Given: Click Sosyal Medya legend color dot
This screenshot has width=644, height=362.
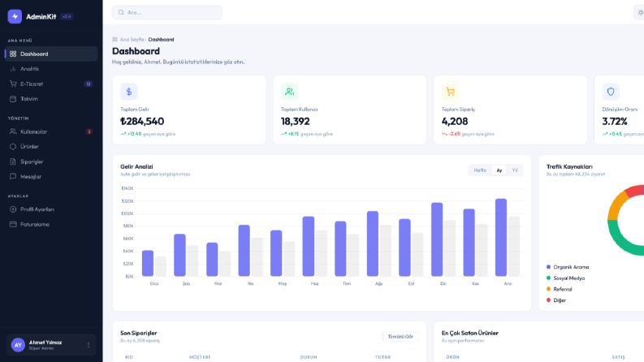Looking at the screenshot, I should pos(548,278).
